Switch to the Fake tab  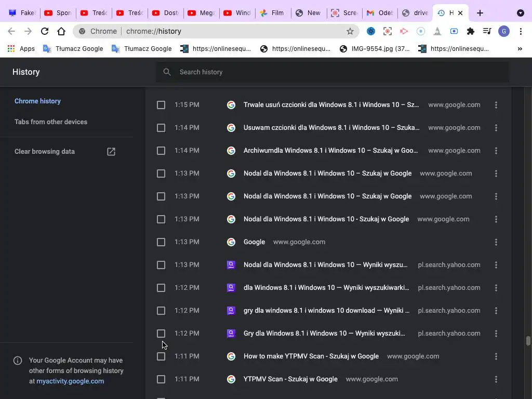pyautogui.click(x=22, y=13)
